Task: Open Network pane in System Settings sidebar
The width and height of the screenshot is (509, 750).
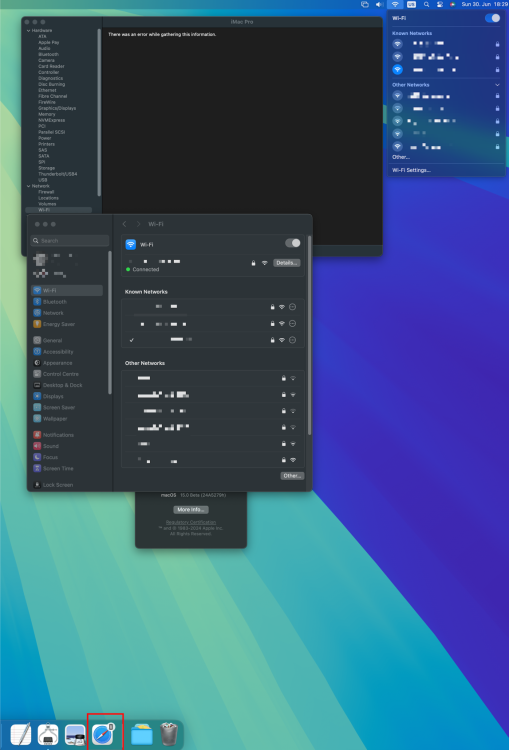Action: 67,313
